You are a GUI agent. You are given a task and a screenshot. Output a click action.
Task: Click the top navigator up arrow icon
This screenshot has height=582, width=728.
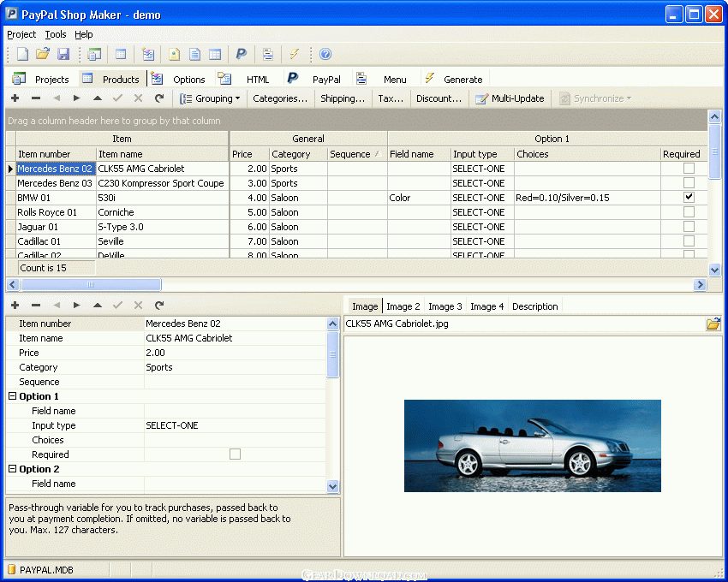(97, 98)
